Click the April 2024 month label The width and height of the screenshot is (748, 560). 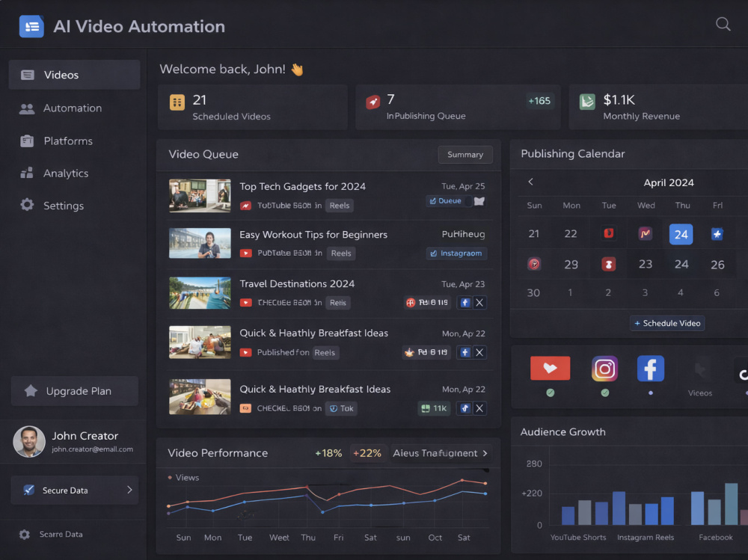(x=669, y=182)
